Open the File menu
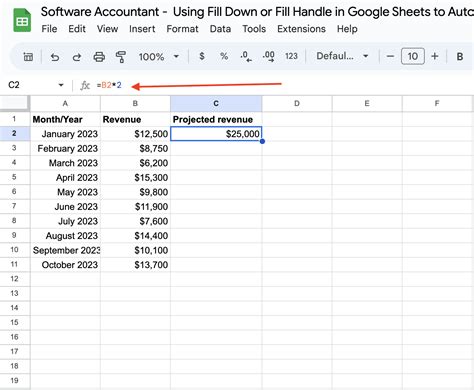 pos(49,29)
